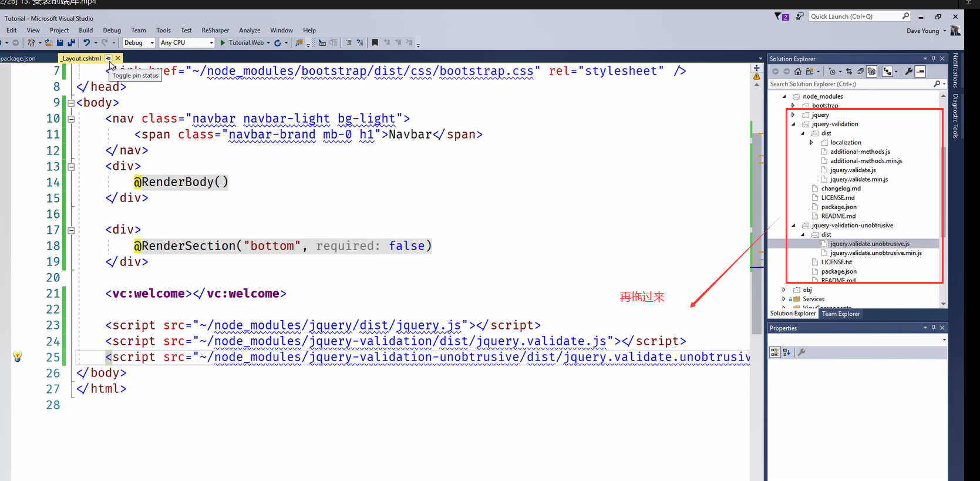Select additional-methods.js in Solution Explorer

[x=860, y=152]
